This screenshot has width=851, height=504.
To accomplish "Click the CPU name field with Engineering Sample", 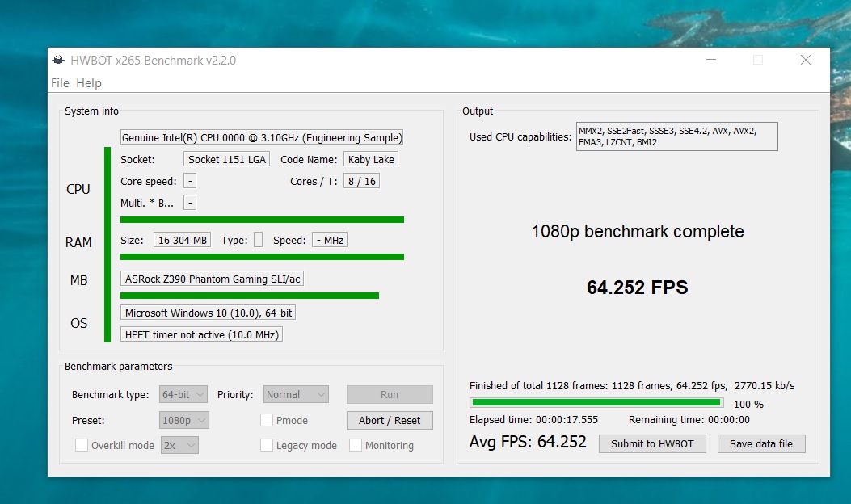I will [262, 138].
